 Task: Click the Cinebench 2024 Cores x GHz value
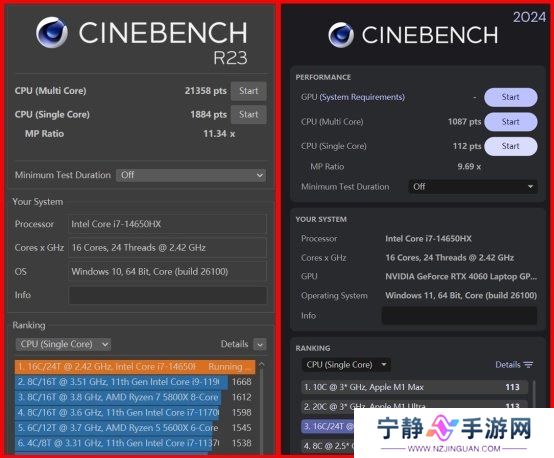pos(449,258)
